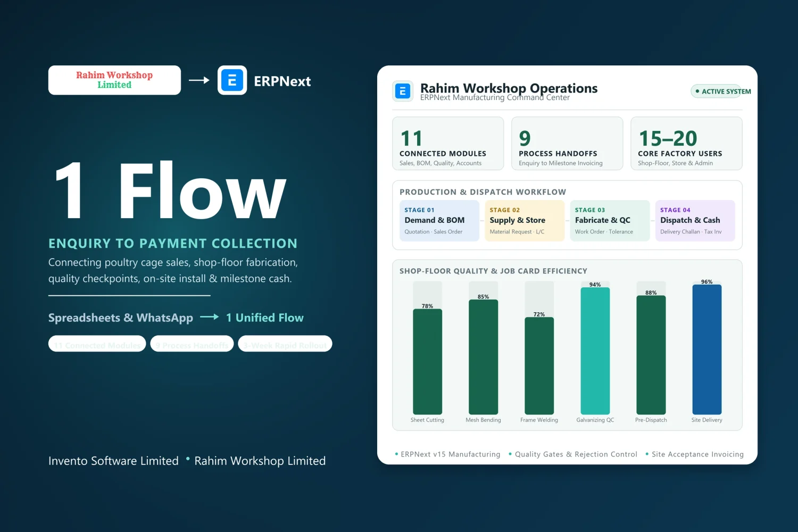Click the '1 Flow' headline
The width and height of the screenshot is (798, 532).
click(x=170, y=190)
